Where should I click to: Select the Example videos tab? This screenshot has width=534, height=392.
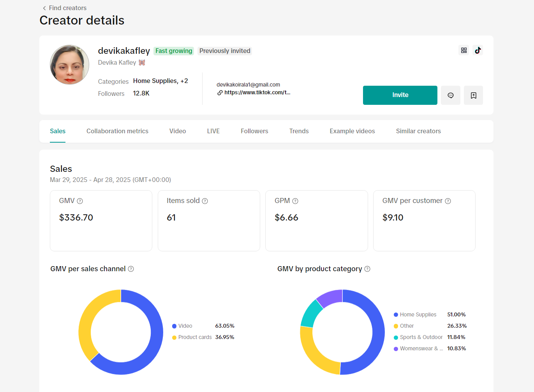[x=352, y=131]
